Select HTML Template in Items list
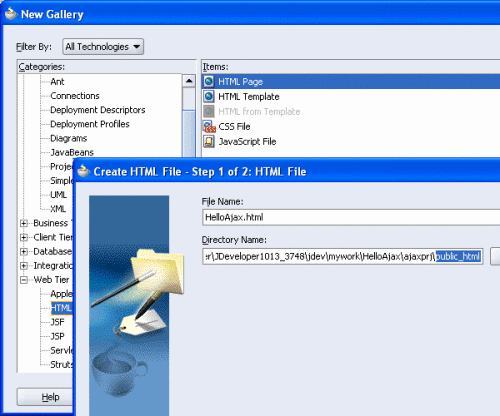Viewport: 500px width, 416px height. point(249,97)
